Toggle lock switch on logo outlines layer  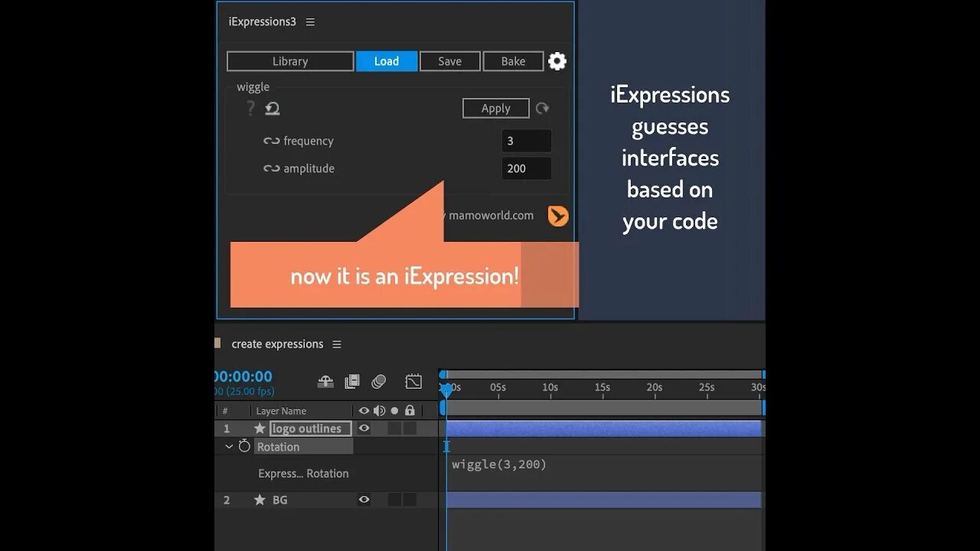click(x=410, y=429)
